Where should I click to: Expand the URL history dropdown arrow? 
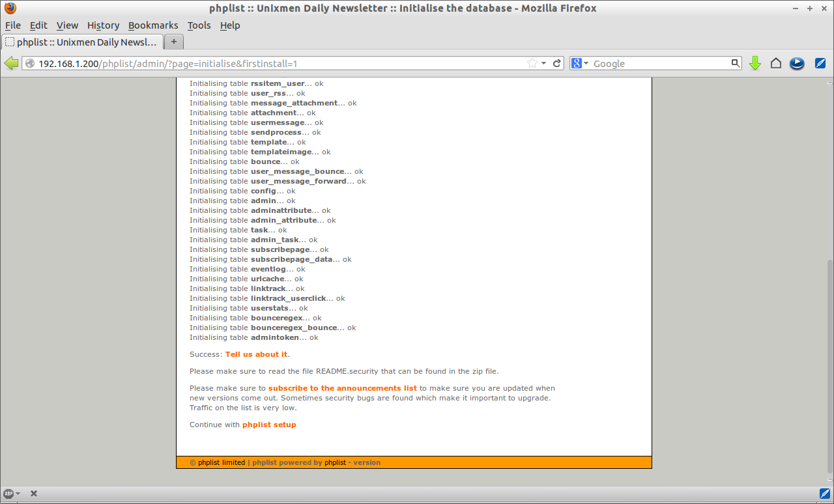(545, 63)
